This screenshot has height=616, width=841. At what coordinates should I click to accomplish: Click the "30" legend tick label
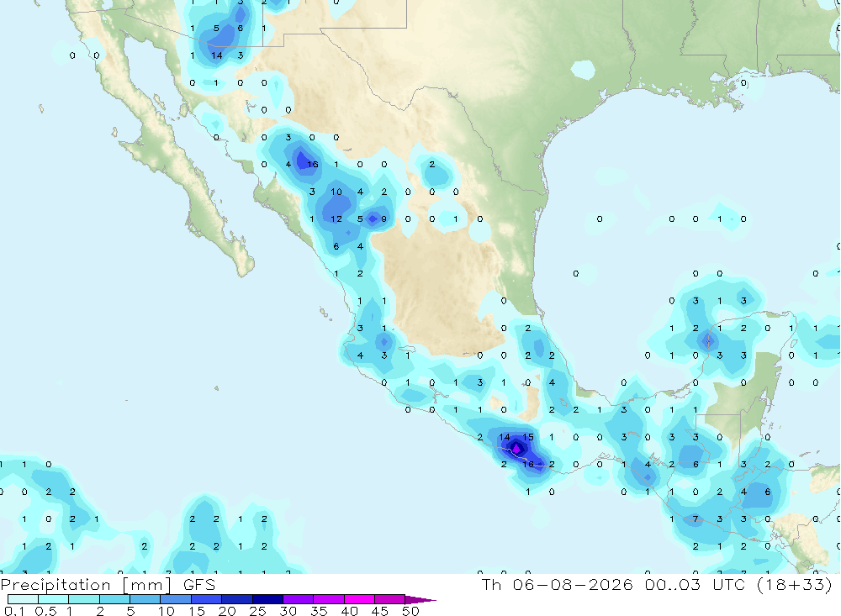point(288,611)
